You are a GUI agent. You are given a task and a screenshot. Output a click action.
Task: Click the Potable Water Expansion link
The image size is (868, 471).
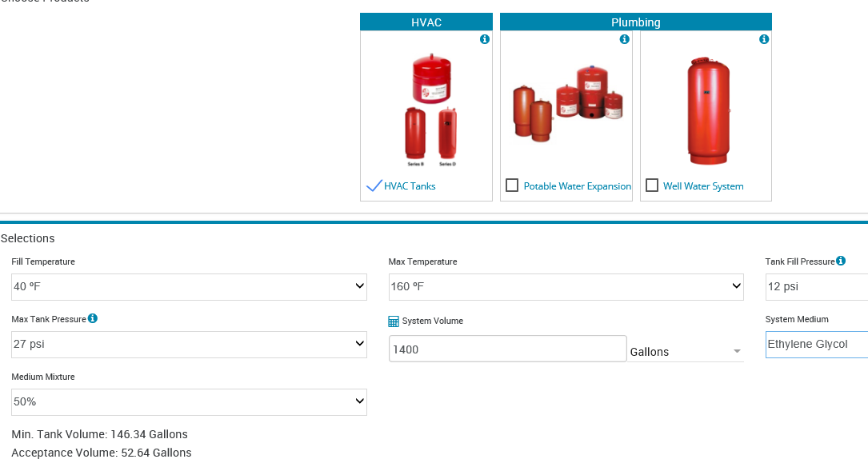tap(578, 186)
